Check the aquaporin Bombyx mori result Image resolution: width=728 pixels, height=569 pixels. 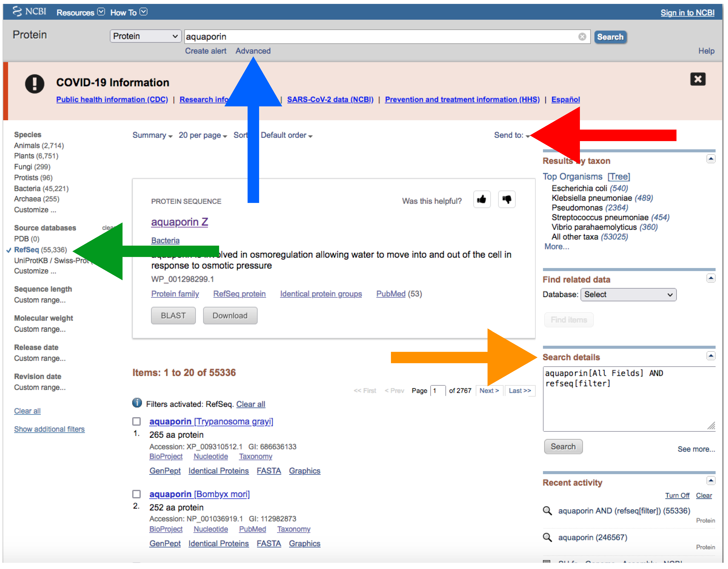(x=136, y=494)
